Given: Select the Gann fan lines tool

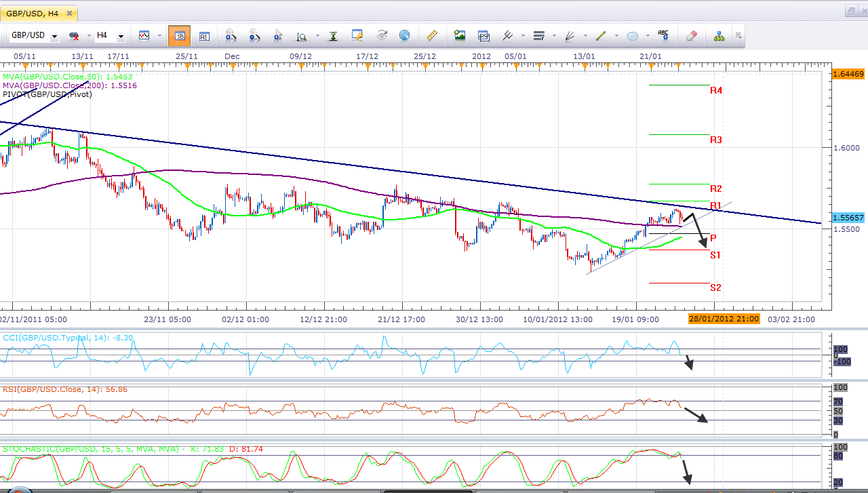Looking at the screenshot, I should tap(570, 36).
